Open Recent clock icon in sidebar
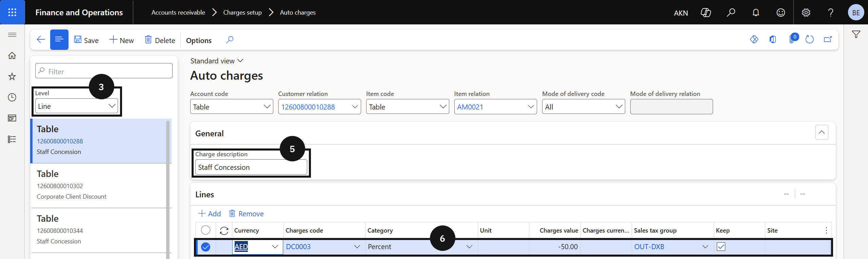The width and height of the screenshot is (868, 259). pos(12,97)
